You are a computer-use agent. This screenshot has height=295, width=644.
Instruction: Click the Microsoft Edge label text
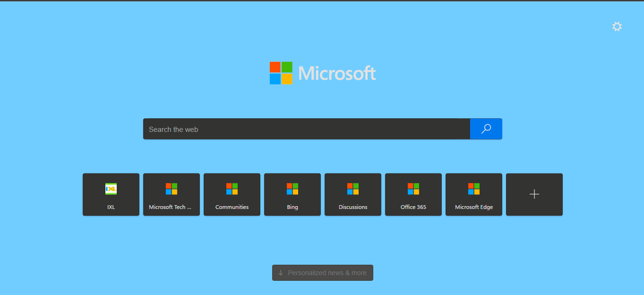474,207
